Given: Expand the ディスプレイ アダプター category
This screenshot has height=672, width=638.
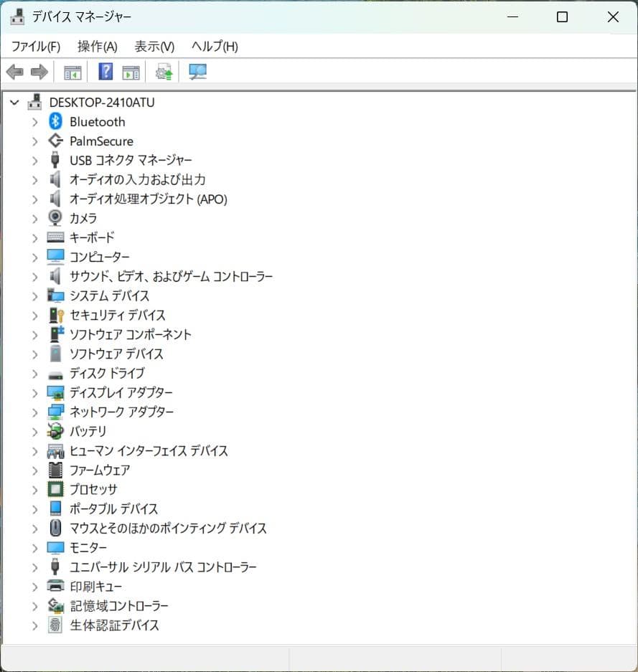Looking at the screenshot, I should (x=34, y=392).
